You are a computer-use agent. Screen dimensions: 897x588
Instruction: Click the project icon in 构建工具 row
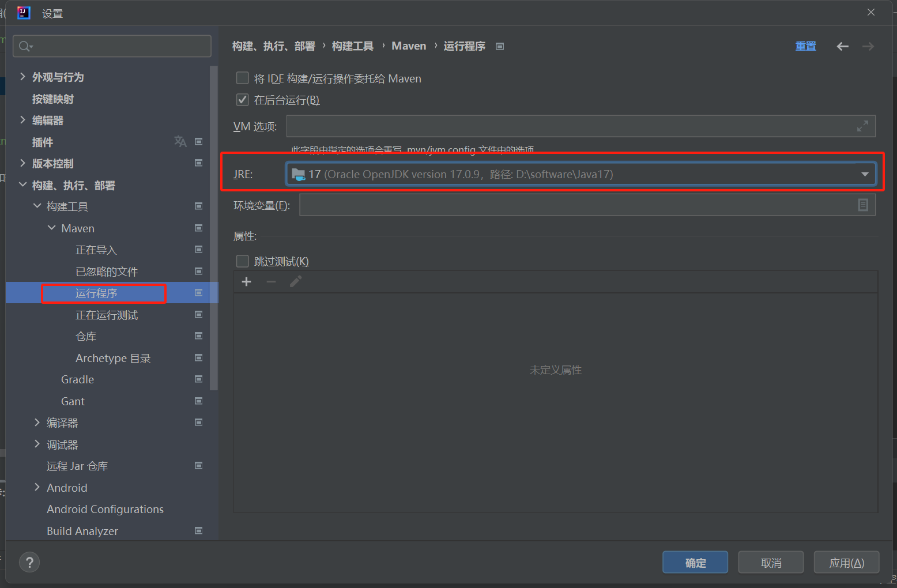(199, 206)
